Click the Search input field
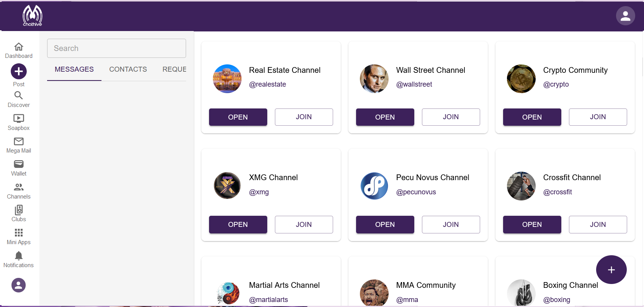 (116, 48)
